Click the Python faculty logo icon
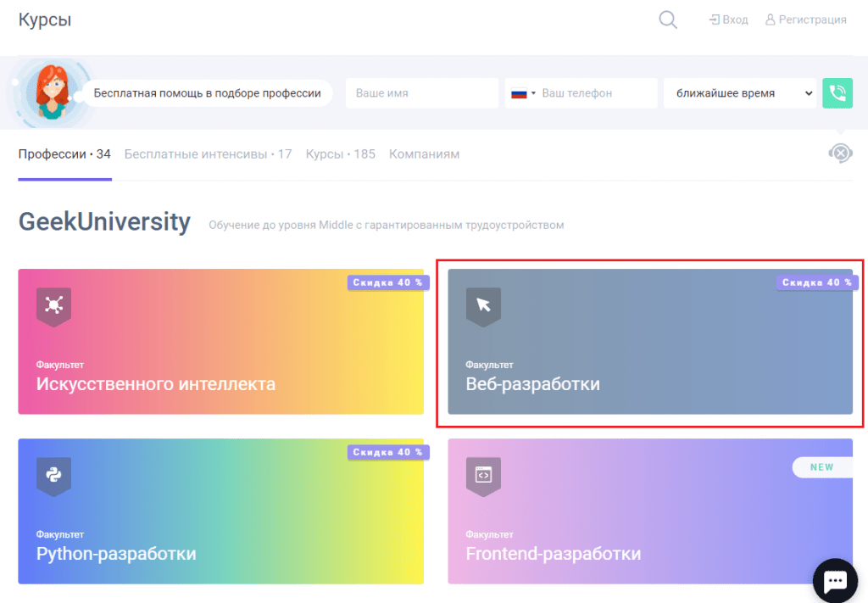This screenshot has height=603, width=868. click(x=53, y=474)
